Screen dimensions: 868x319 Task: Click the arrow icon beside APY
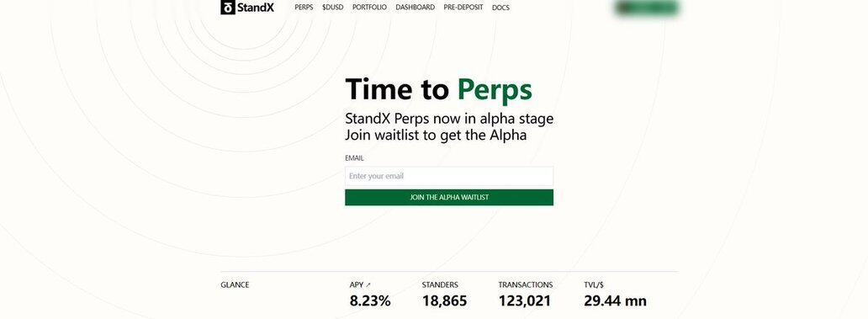coord(368,285)
